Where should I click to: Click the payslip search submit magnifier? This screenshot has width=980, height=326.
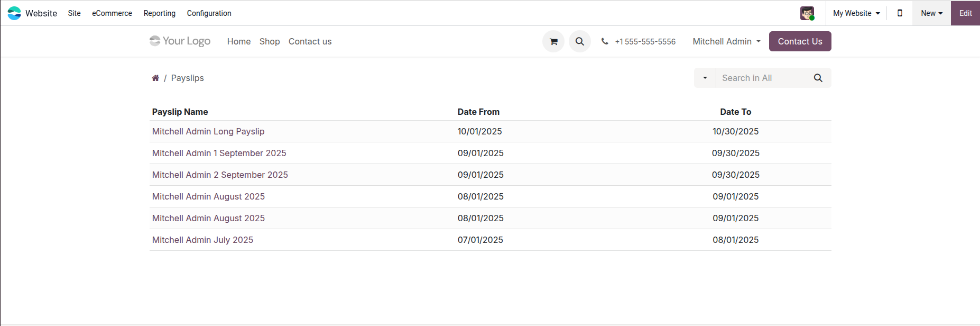tap(818, 78)
